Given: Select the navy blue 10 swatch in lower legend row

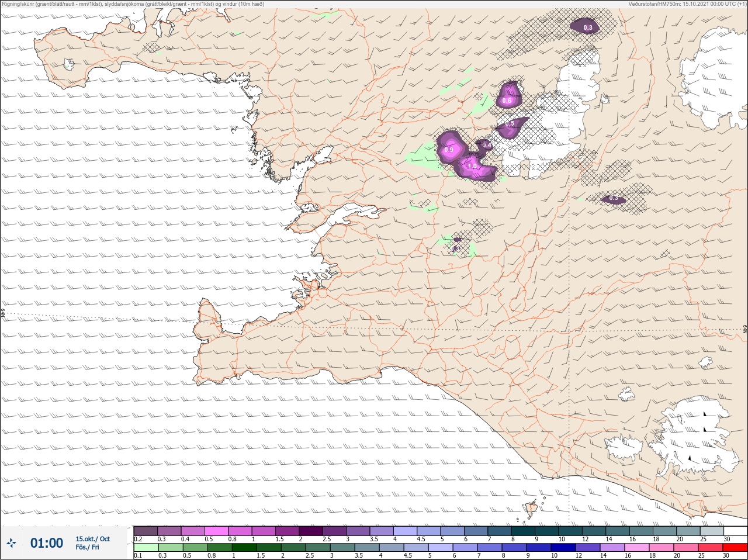Looking at the screenshot, I should click(x=563, y=547).
